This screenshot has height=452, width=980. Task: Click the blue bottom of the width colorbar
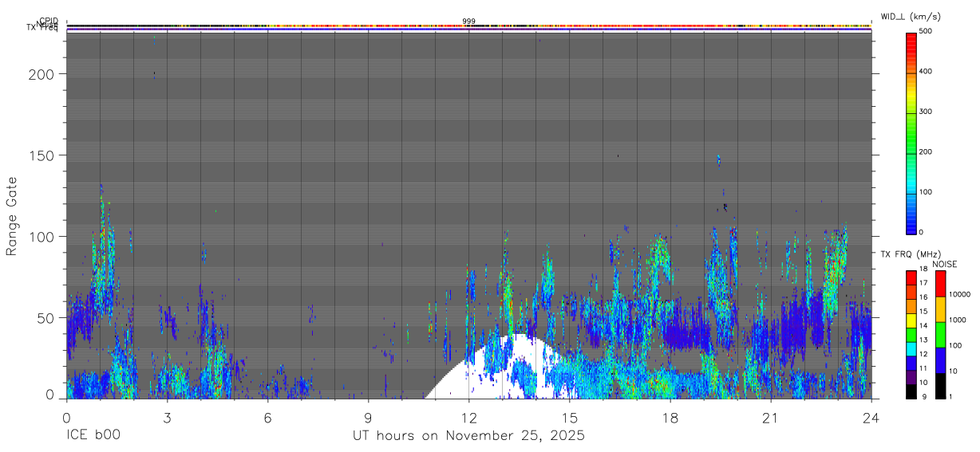(x=912, y=223)
